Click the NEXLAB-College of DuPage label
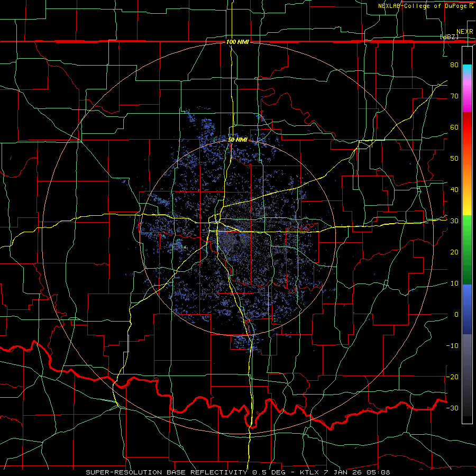The height and width of the screenshot is (476, 476). 425,6
